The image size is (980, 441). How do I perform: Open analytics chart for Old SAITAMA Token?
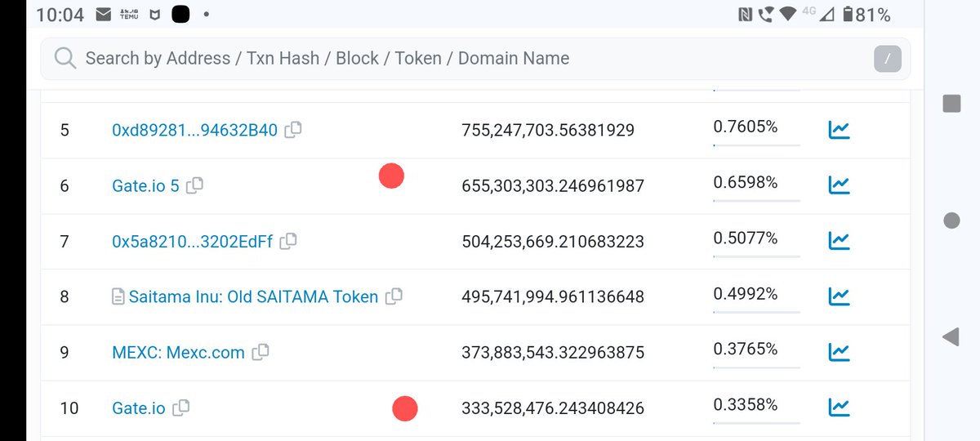[840, 296]
